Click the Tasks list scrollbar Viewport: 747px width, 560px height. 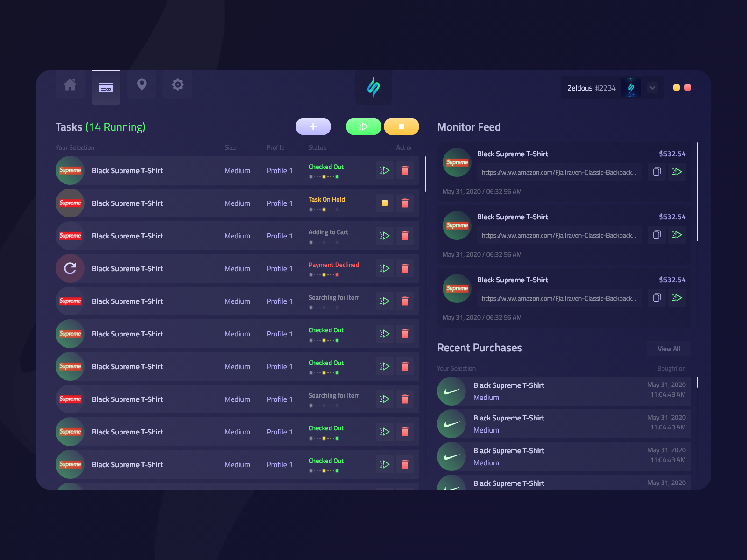click(x=425, y=174)
